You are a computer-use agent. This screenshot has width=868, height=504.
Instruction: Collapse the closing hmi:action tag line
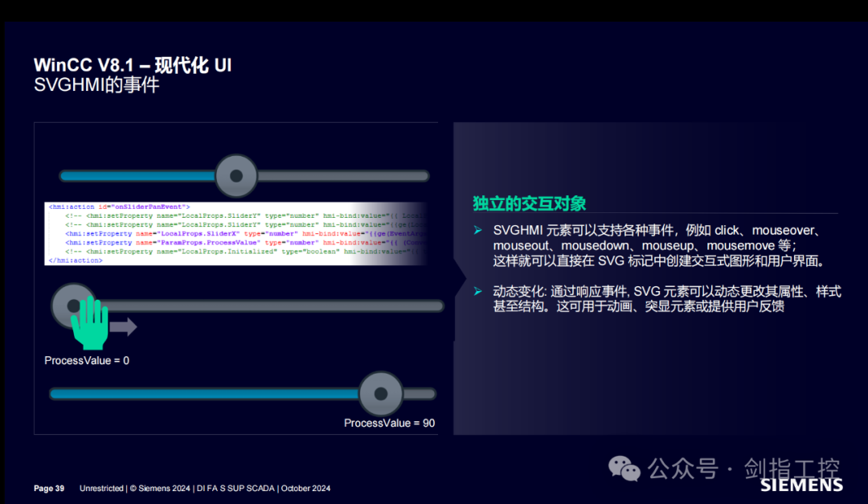(72, 260)
